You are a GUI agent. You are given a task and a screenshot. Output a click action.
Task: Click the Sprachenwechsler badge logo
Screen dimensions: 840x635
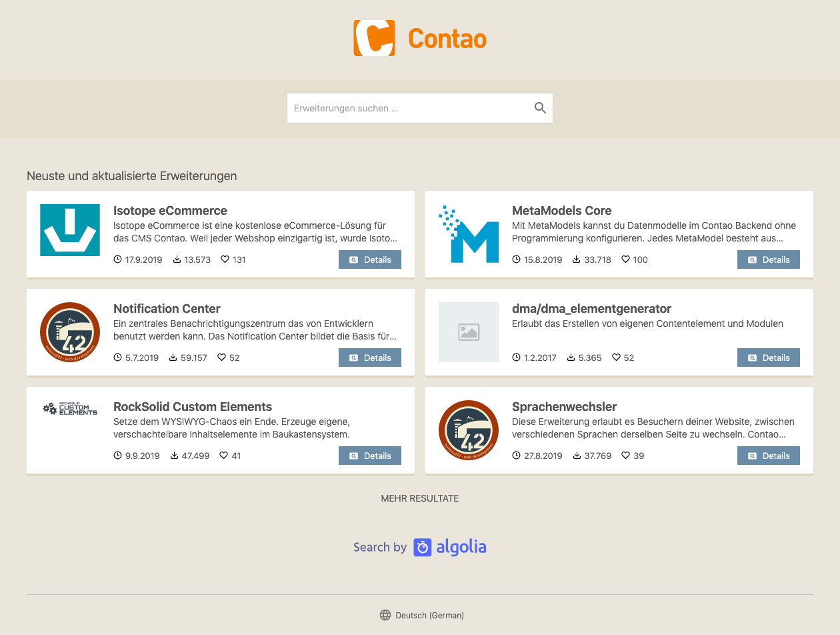pos(469,430)
